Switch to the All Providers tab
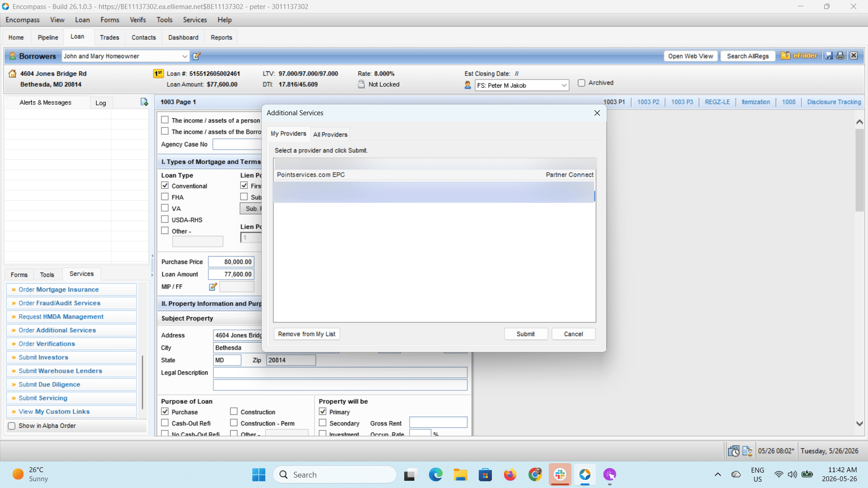This screenshot has width=868, height=488. click(330, 135)
